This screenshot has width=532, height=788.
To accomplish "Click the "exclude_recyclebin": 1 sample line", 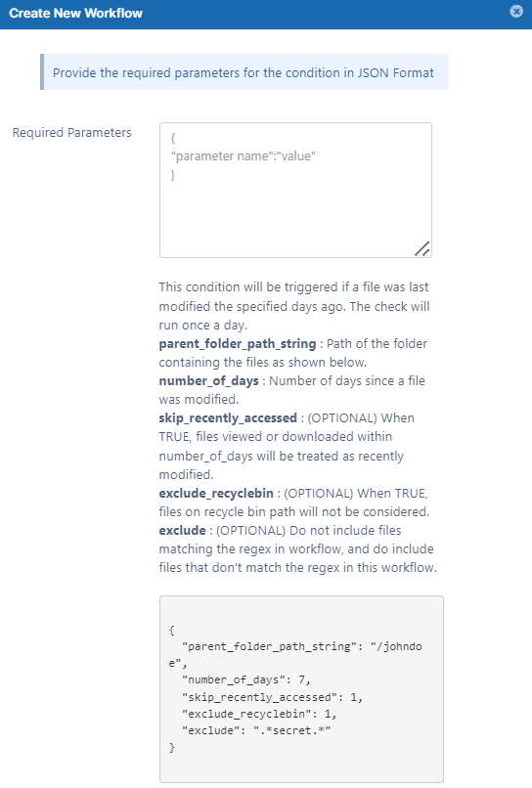I will click(x=259, y=714).
